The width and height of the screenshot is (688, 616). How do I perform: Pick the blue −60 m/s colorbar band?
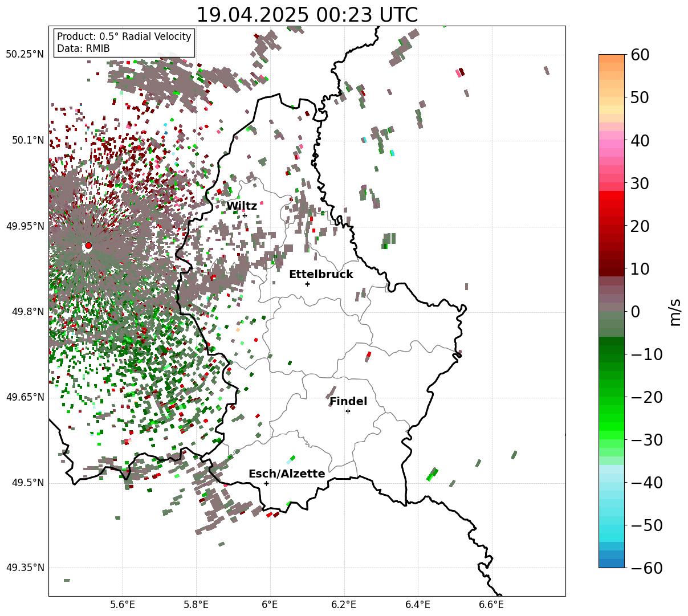click(612, 563)
